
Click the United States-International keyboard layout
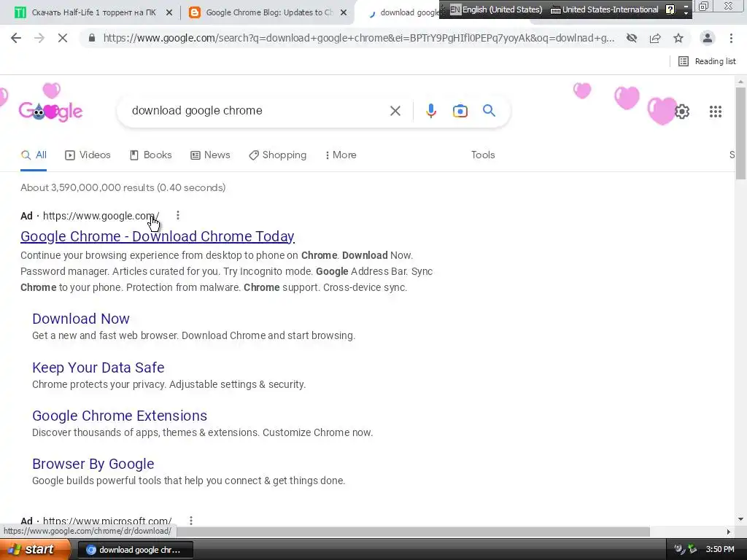(605, 9)
